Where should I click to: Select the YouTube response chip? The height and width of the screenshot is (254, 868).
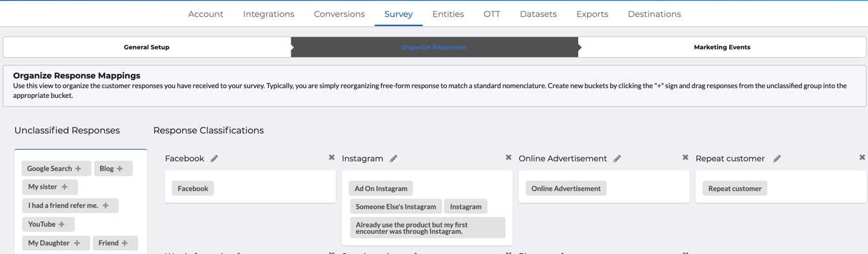[48, 224]
